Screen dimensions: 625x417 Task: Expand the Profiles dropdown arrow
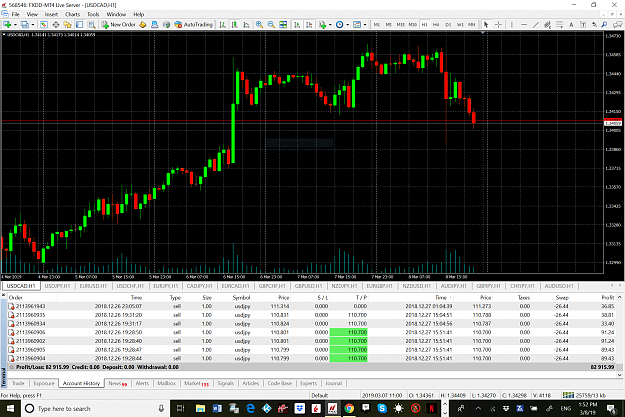tap(33, 25)
